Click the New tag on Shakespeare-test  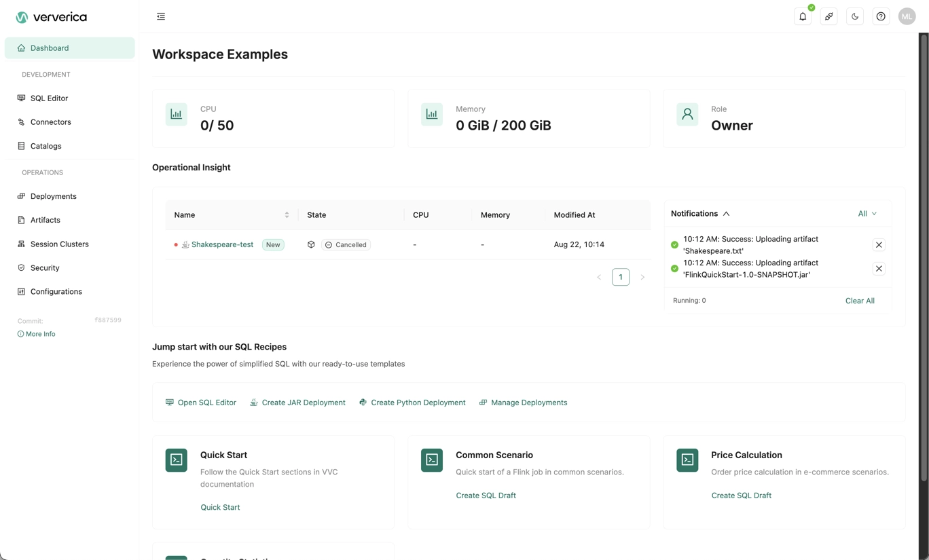(x=273, y=244)
